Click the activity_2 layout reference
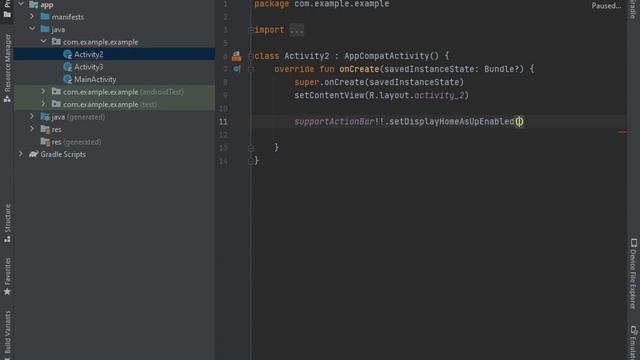Screen dimensions: 640x360 point(439,96)
